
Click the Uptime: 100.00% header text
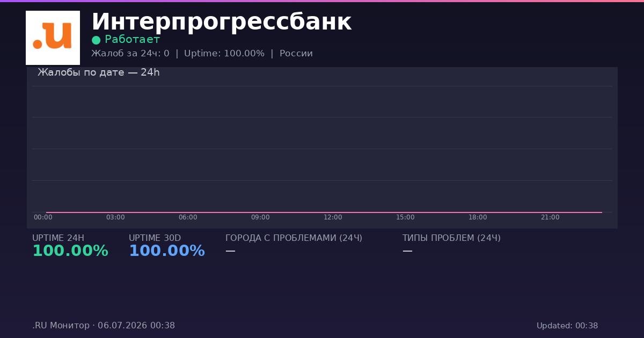(x=224, y=54)
